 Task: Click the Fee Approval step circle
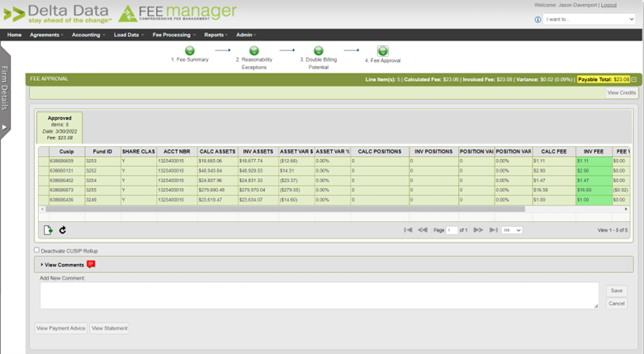point(383,51)
